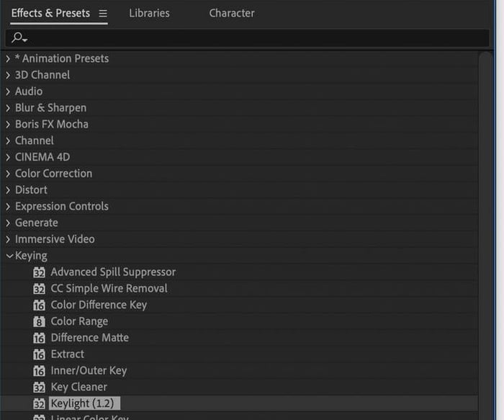Click the 16-bit icon beside Difference Matte

click(x=39, y=338)
